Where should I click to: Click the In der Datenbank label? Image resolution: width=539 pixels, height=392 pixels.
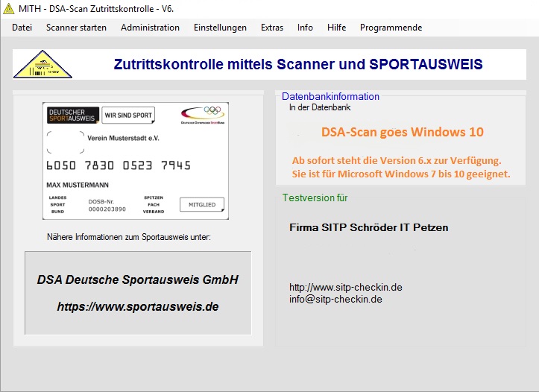pos(320,107)
